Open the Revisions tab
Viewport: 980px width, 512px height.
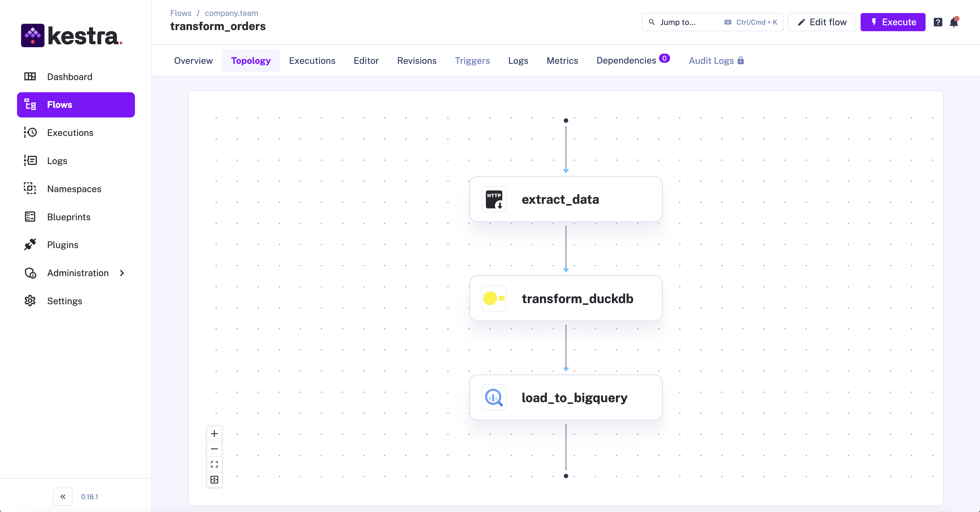tap(417, 61)
